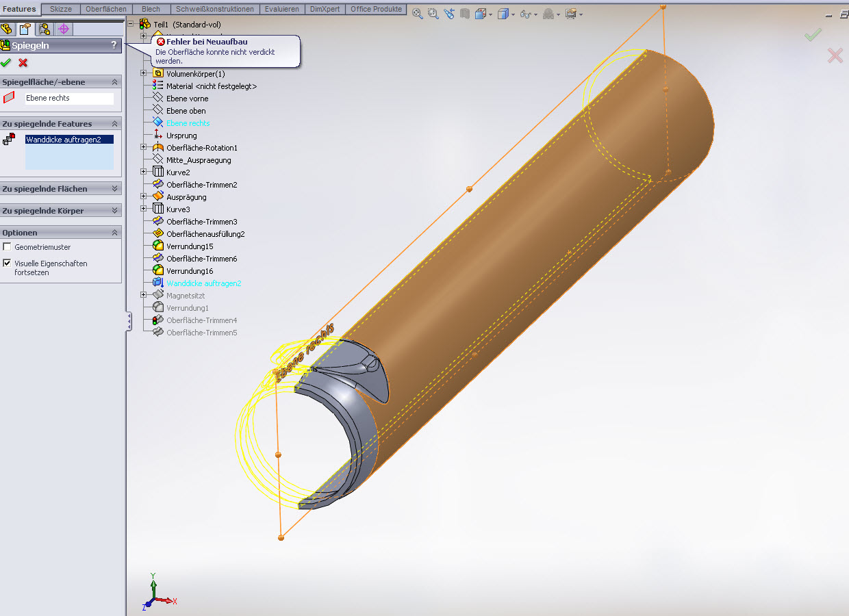This screenshot has height=616, width=849.
Task: Open the Edit Appearance dropdown arrow
Action: (558, 14)
